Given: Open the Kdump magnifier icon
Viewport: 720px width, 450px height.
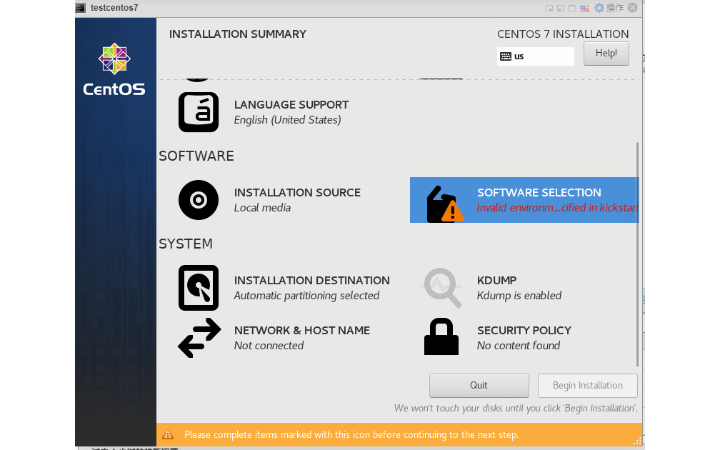Looking at the screenshot, I should (441, 287).
